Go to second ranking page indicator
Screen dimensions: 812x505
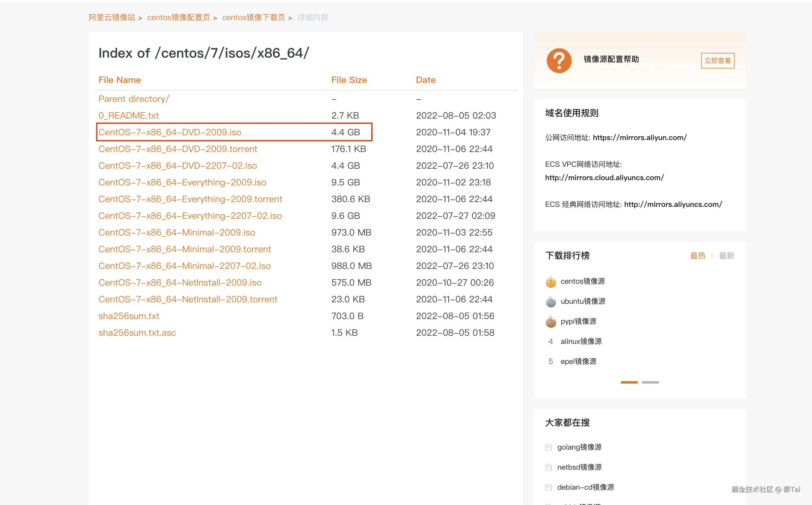(x=650, y=383)
